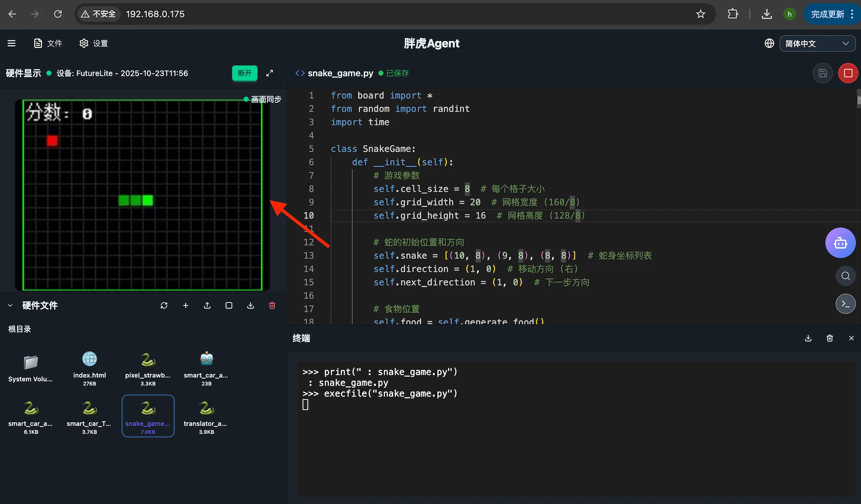Viewport: 861px width, 504px height.
Task: Click the red stop-program button
Action: pyautogui.click(x=848, y=73)
